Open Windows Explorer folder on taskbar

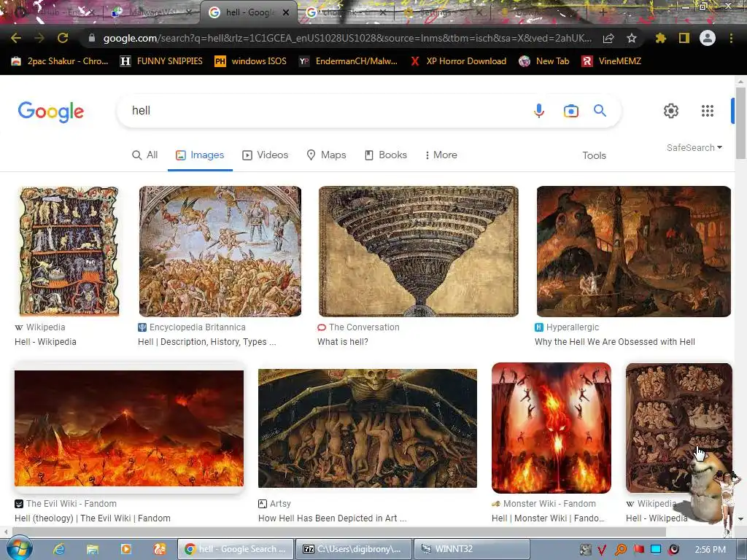[x=93, y=549]
